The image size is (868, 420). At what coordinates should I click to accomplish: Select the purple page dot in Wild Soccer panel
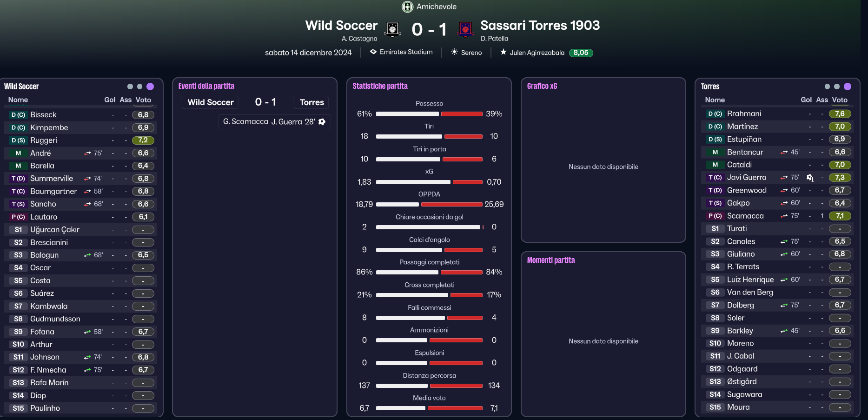point(150,87)
